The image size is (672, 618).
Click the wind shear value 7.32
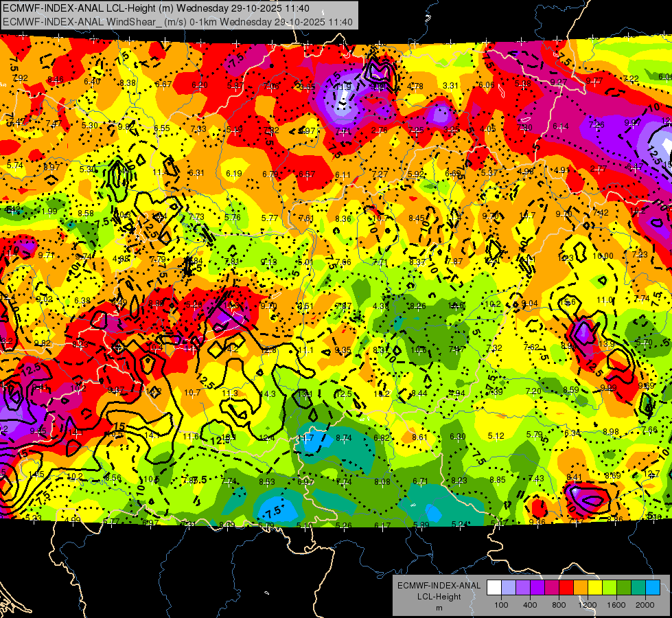[494, 348]
